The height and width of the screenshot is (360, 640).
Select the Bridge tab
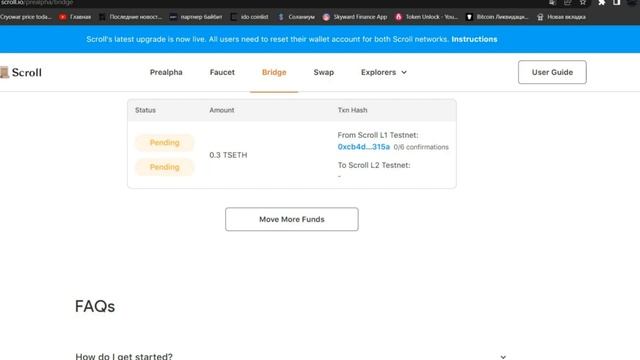click(274, 72)
